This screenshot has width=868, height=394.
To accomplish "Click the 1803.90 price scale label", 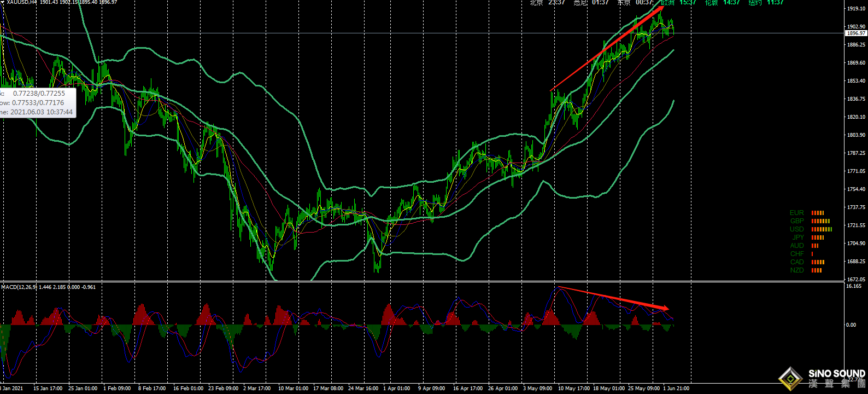I will (856, 135).
